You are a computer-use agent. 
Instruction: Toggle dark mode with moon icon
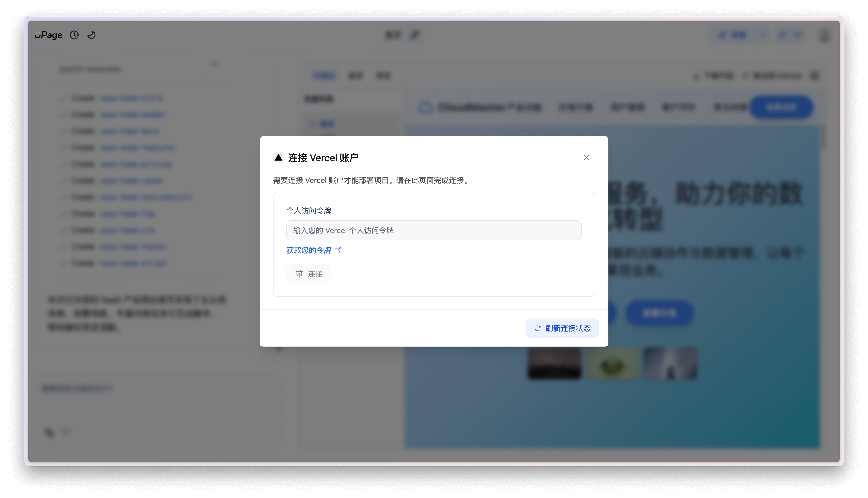(91, 35)
